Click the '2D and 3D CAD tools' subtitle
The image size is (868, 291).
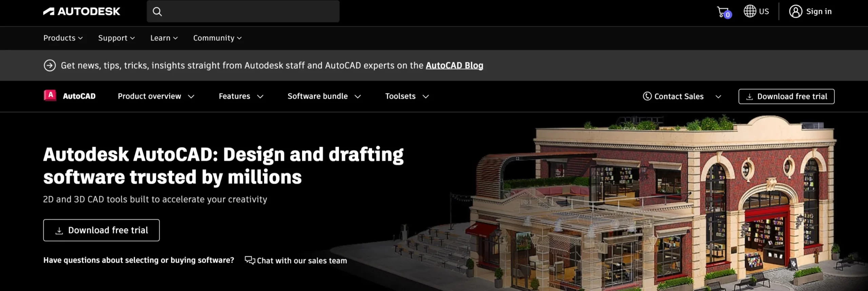155,199
